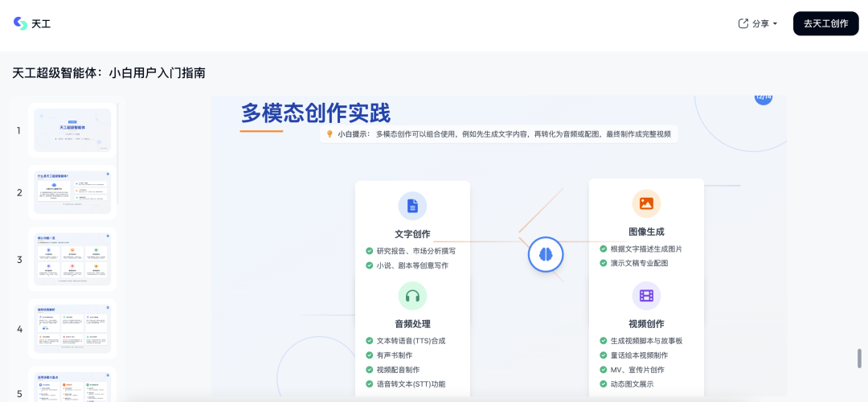Click check icon beside 文本转语音(TTS)合成
This screenshot has width=868, height=402.
tap(369, 341)
